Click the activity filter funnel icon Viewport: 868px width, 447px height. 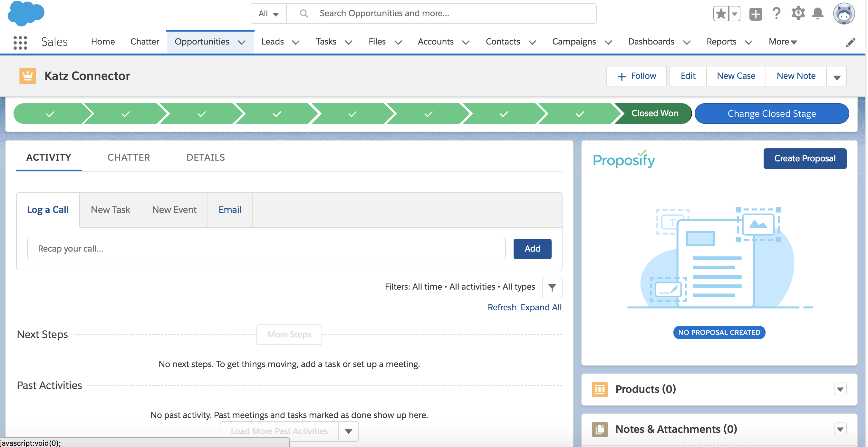(x=552, y=287)
